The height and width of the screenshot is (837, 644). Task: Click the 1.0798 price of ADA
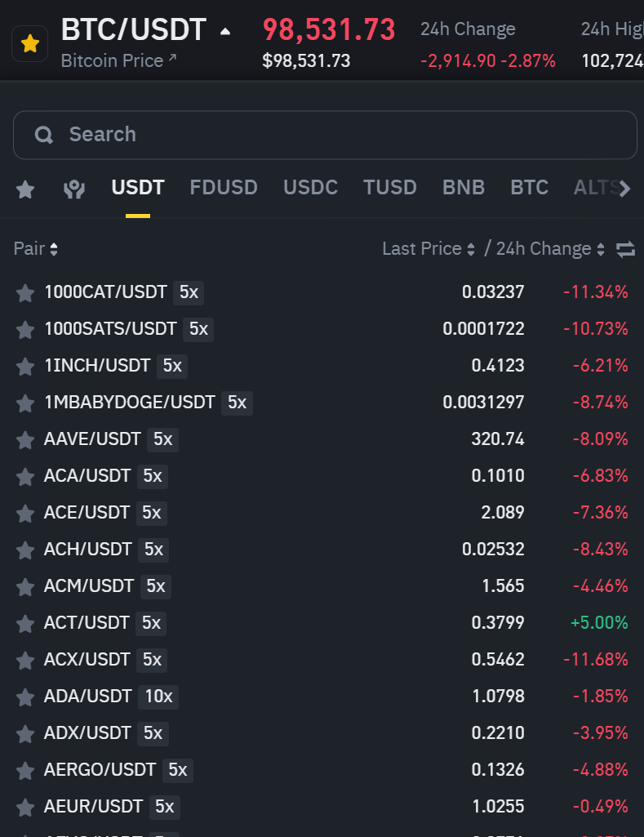pyautogui.click(x=499, y=697)
